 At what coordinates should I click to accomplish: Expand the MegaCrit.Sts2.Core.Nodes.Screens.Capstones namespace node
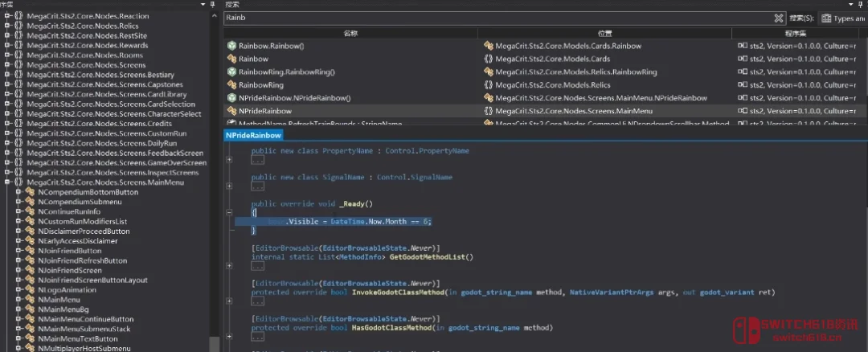point(7,84)
